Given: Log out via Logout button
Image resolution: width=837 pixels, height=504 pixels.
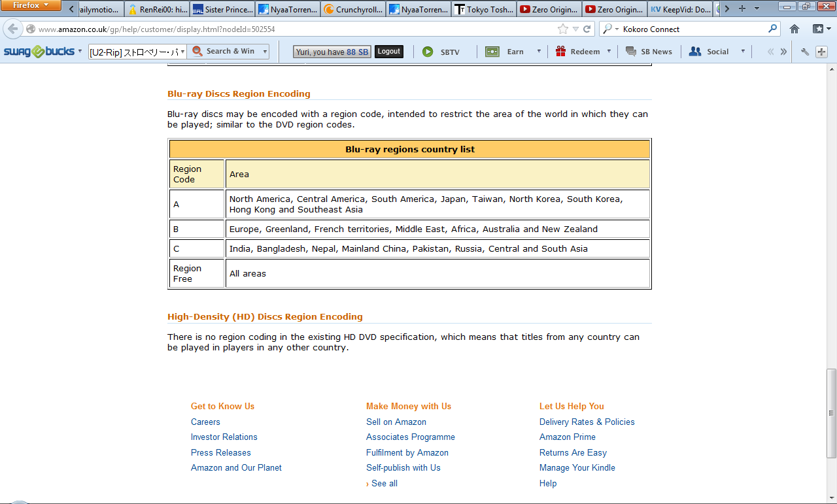Looking at the screenshot, I should point(388,52).
